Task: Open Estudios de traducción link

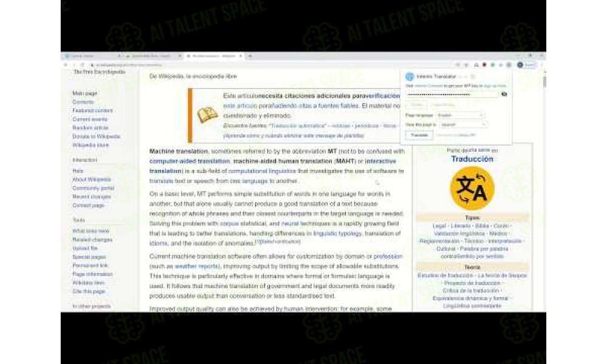Action: coord(445,275)
